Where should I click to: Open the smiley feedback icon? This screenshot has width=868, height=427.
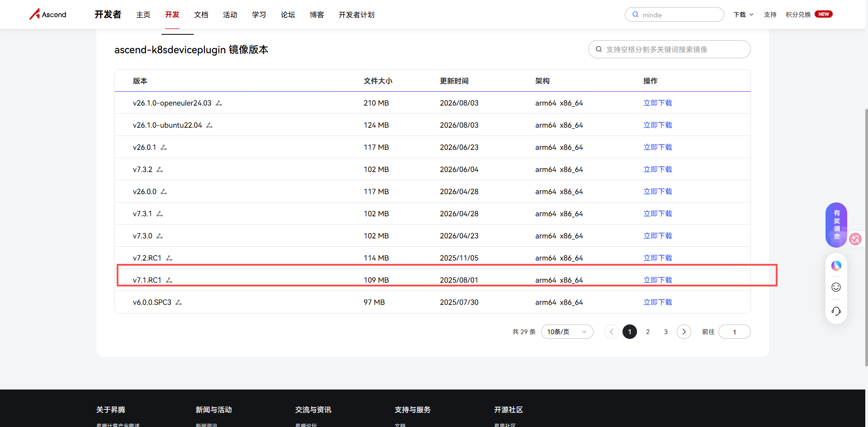836,287
